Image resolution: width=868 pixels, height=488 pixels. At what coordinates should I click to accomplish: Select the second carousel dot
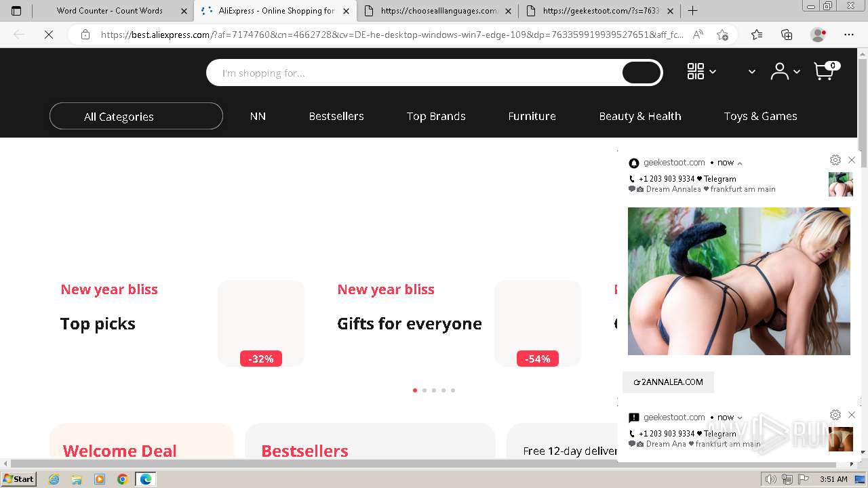click(425, 390)
